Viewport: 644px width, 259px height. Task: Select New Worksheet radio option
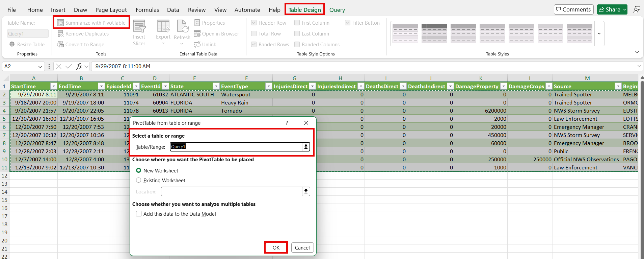(x=138, y=170)
